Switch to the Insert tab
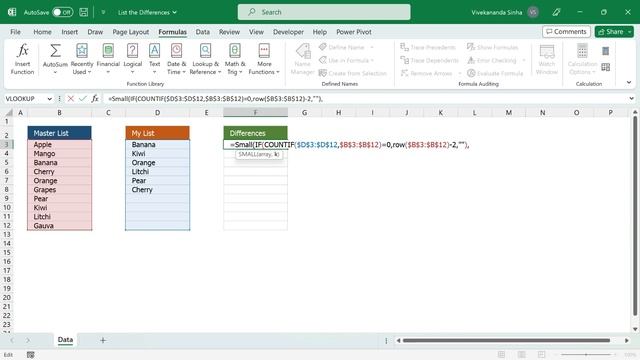The image size is (640, 360). coord(69,32)
